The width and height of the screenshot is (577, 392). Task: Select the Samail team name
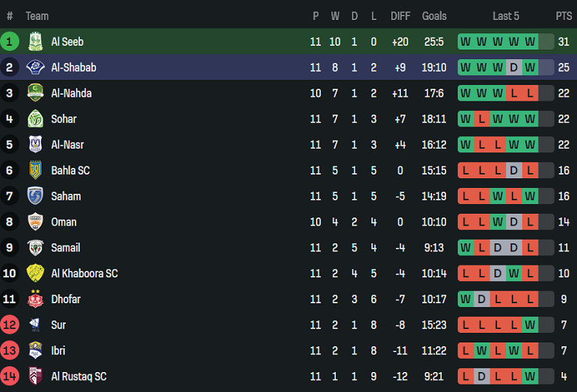(66, 248)
